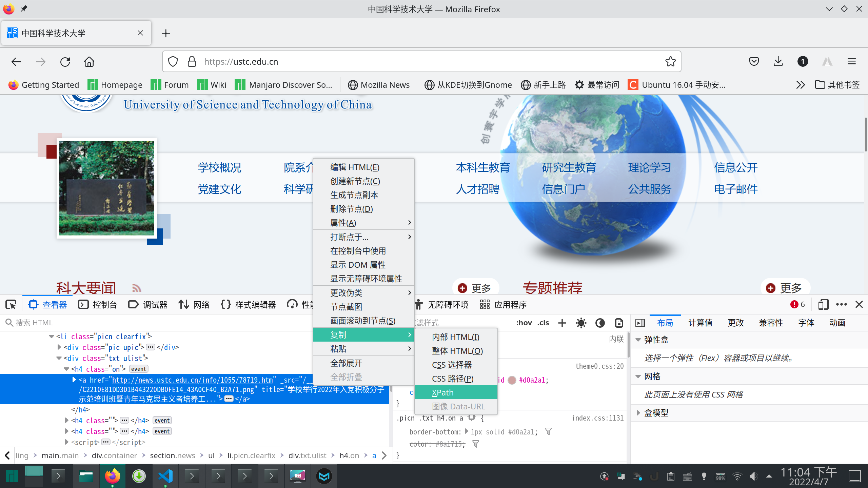Choose 整体 HTML copy option
868x488 pixels.
click(456, 351)
